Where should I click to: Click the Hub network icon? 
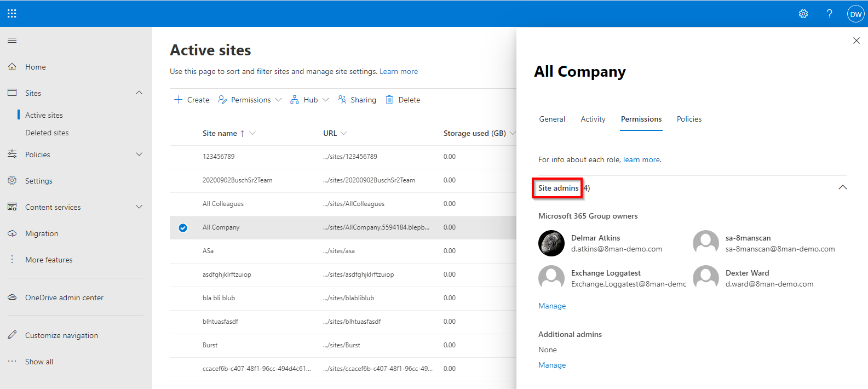[295, 99]
